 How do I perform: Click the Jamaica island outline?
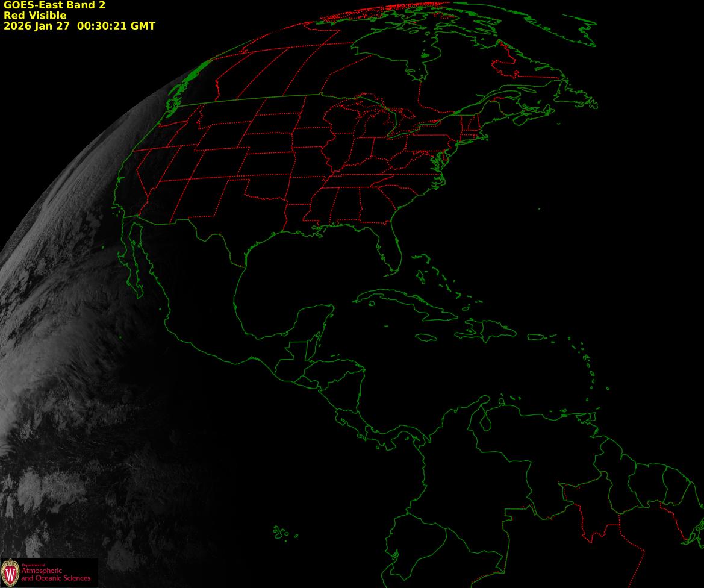pos(426,337)
